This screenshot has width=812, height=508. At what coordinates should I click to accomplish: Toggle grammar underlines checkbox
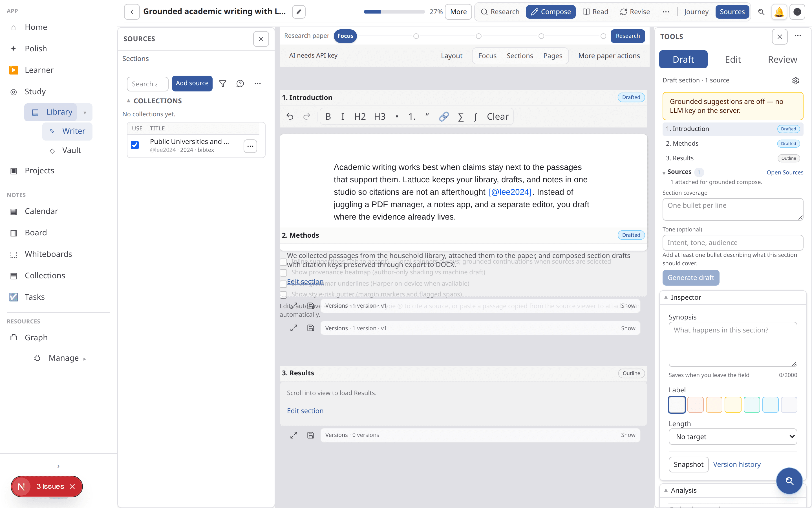(284, 284)
